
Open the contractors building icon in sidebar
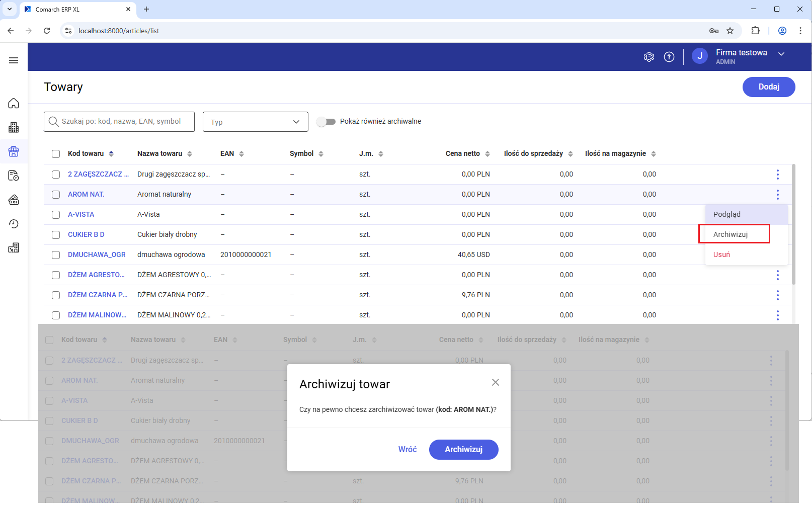point(14,127)
